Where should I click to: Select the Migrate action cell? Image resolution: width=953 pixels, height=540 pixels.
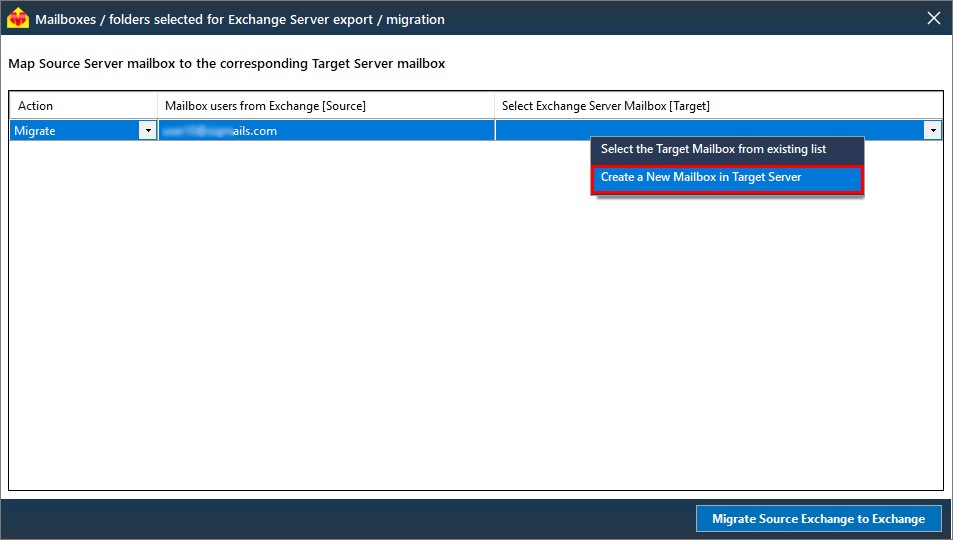click(x=83, y=130)
